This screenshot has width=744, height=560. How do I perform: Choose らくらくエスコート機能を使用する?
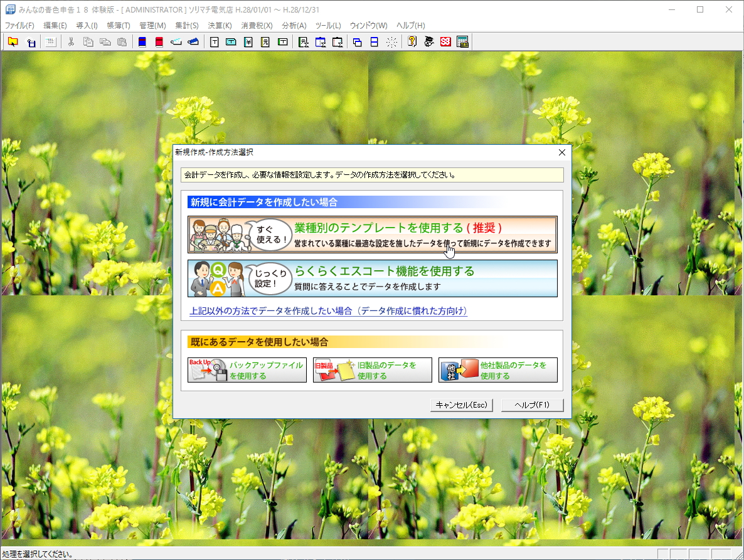372,278
